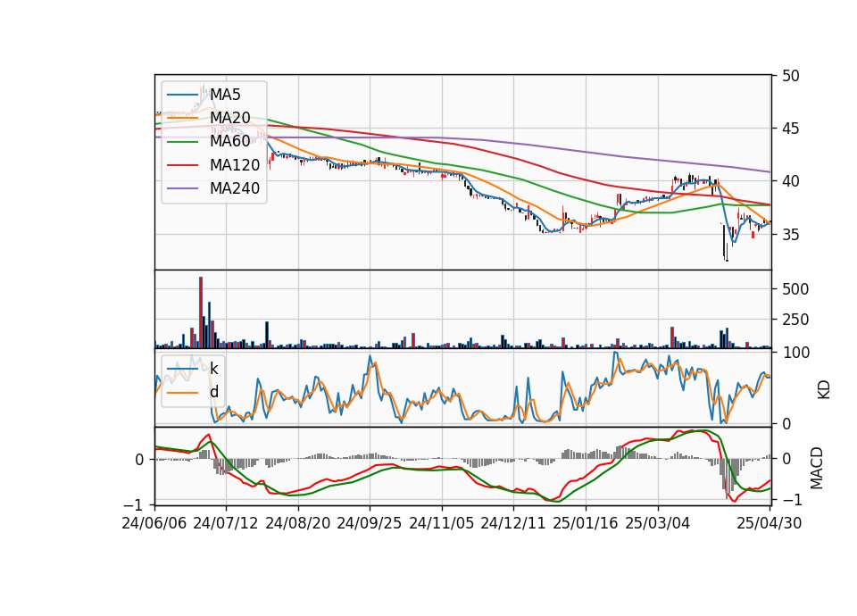Click the volume axis label 250

(x=795, y=320)
